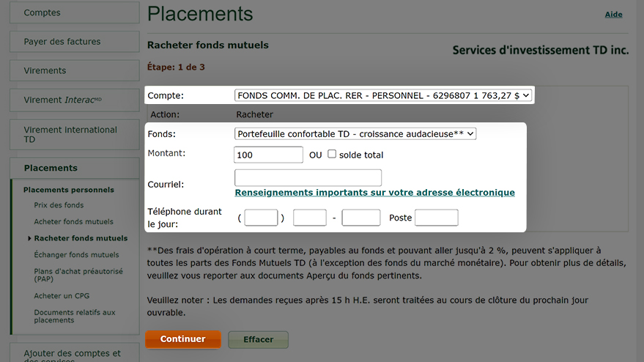Click the telephone last digits field

(x=361, y=218)
